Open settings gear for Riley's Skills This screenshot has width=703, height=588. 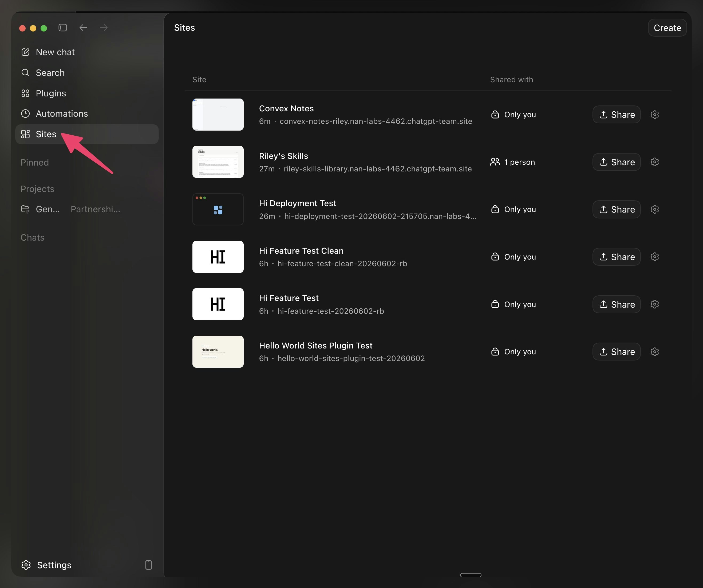655,162
